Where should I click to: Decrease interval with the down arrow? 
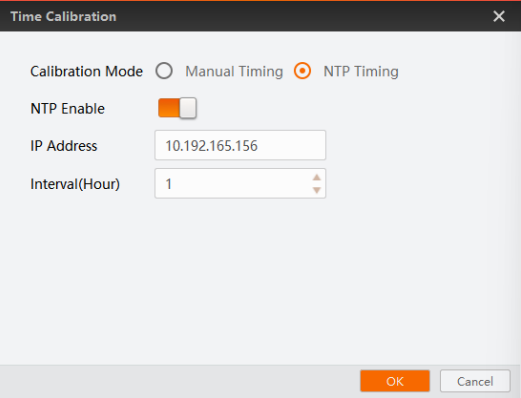point(316,190)
